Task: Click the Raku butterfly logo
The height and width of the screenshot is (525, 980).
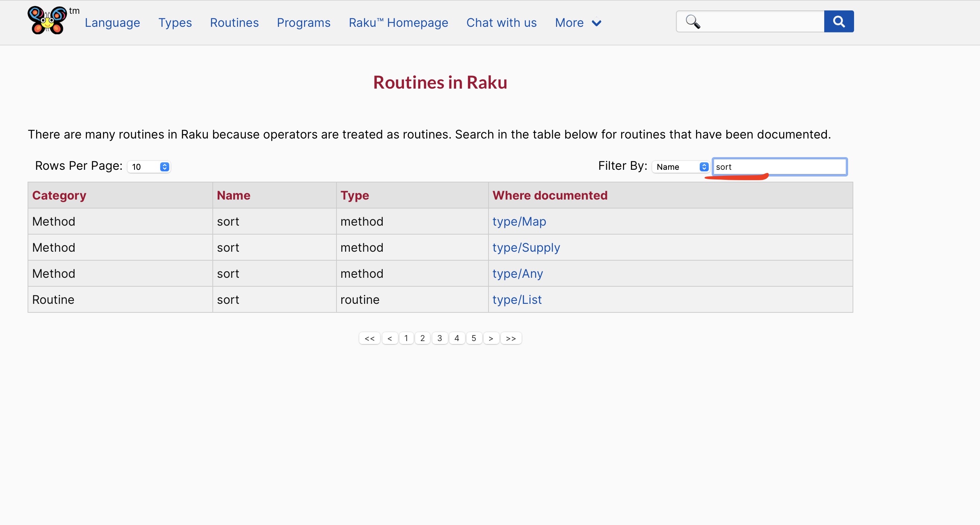Action: click(x=47, y=21)
